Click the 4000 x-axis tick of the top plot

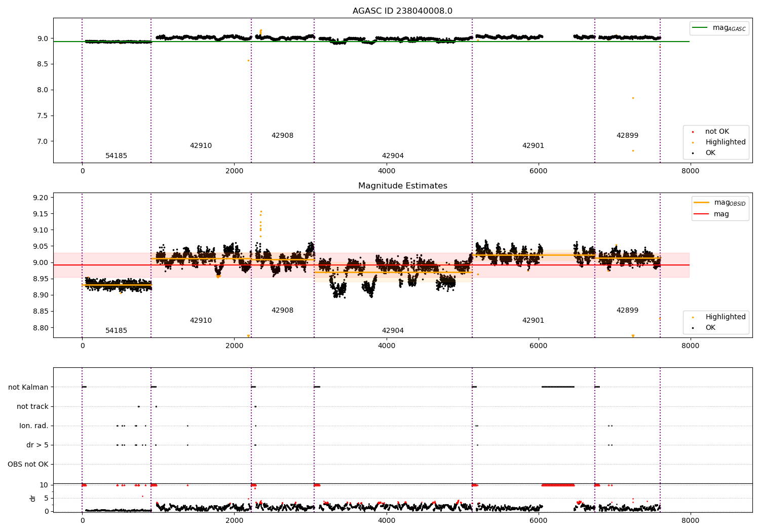(x=387, y=171)
